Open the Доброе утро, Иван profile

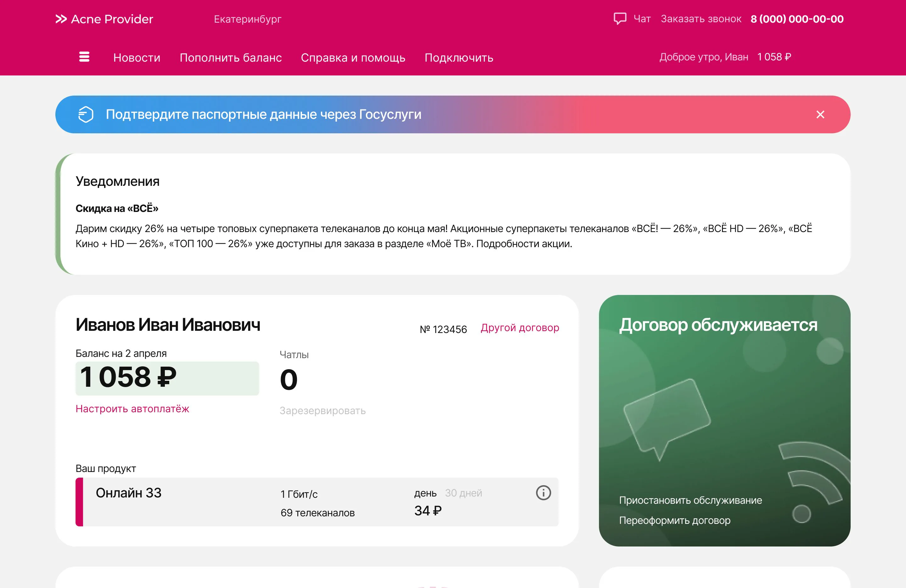(x=703, y=57)
